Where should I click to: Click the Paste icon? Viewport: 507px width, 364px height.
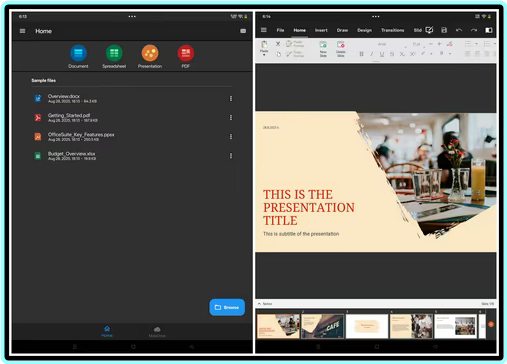coord(264,45)
